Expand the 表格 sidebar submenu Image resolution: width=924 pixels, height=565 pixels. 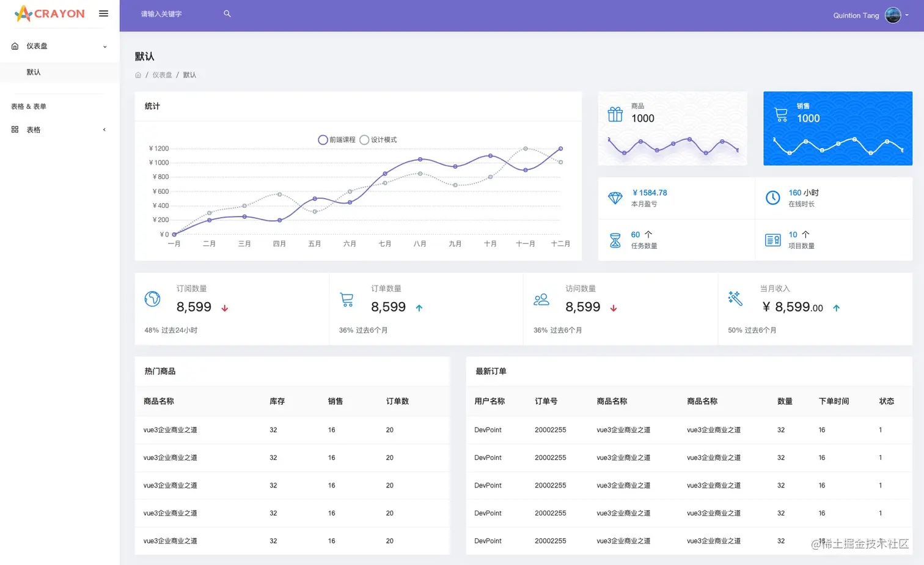59,130
